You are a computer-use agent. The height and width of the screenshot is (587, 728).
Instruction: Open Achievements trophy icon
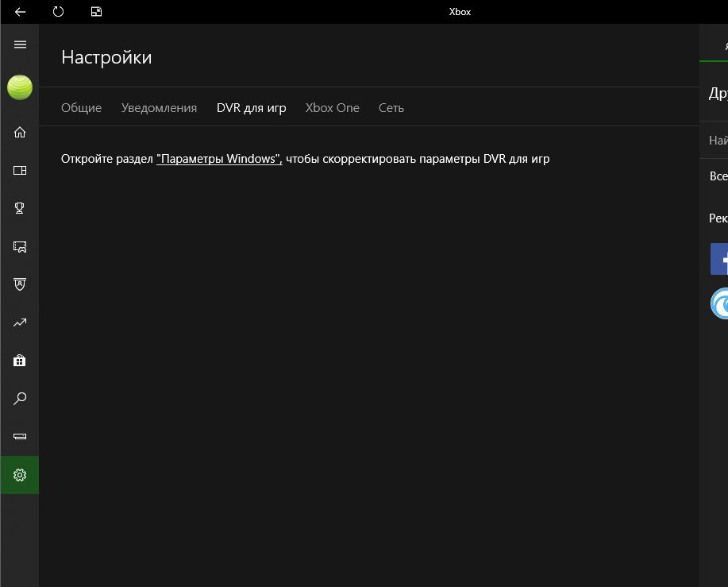20,209
